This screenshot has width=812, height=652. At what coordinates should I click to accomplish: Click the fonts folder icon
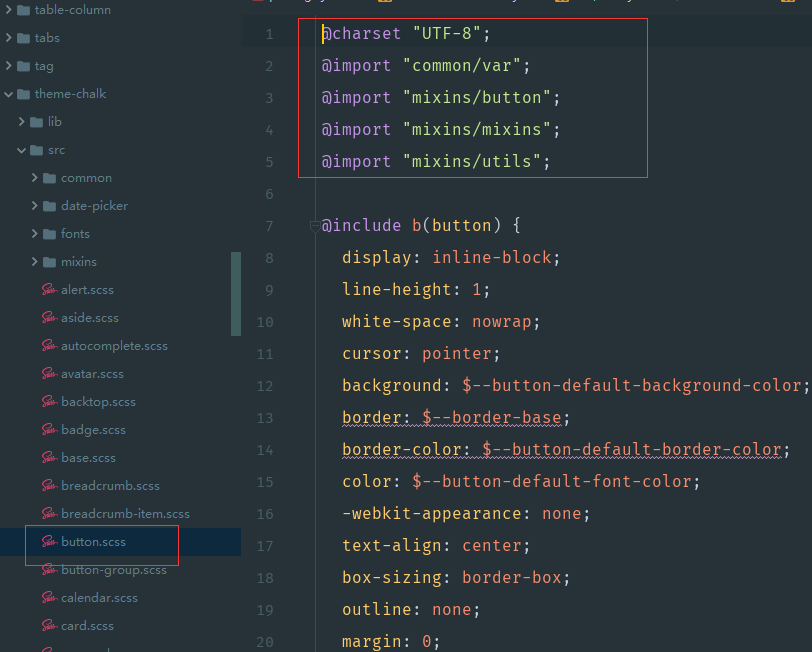point(49,234)
